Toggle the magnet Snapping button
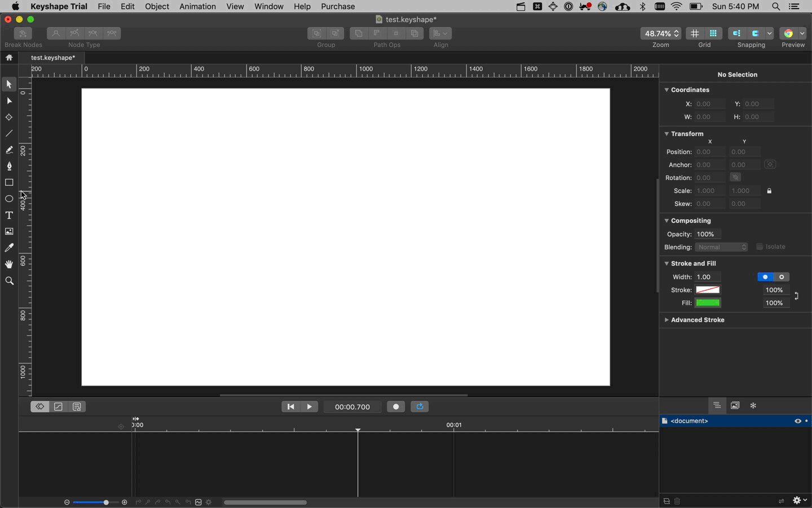This screenshot has width=812, height=508. click(755, 33)
